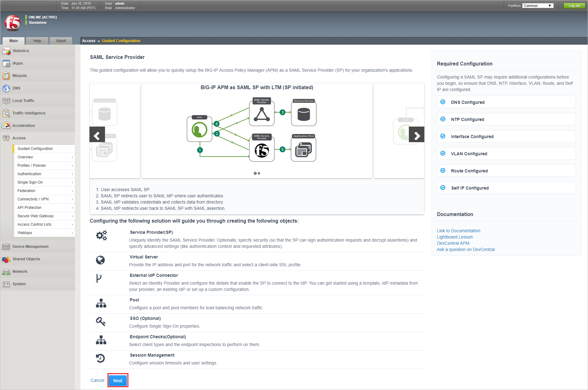Click the External IdP Connector branch icon

pyautogui.click(x=99, y=278)
